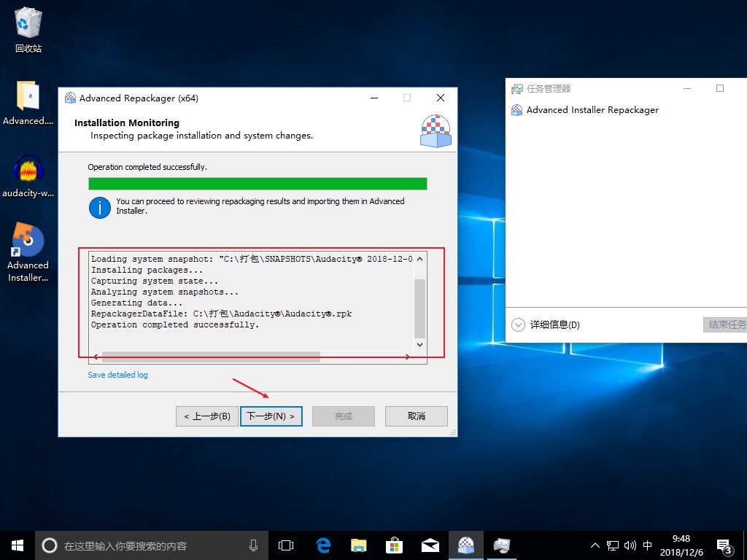Expand More details (详细信息) in Task Manager
Screen dimensions: 747x560
pos(546,324)
